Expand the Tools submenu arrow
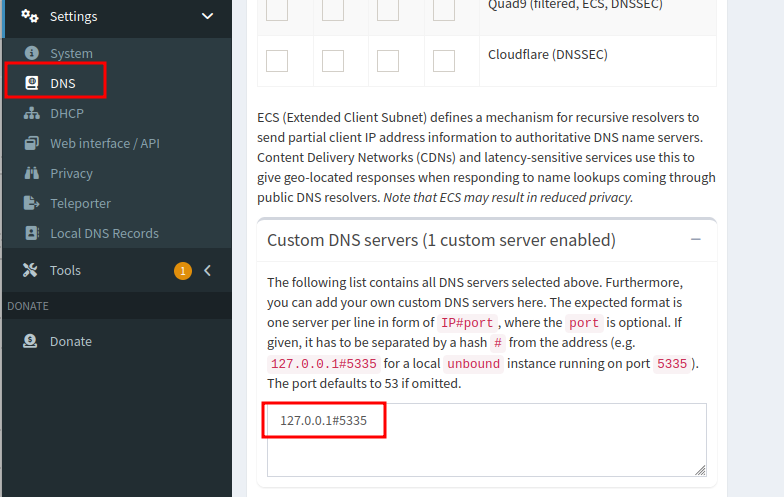784x497 pixels. [x=207, y=270]
